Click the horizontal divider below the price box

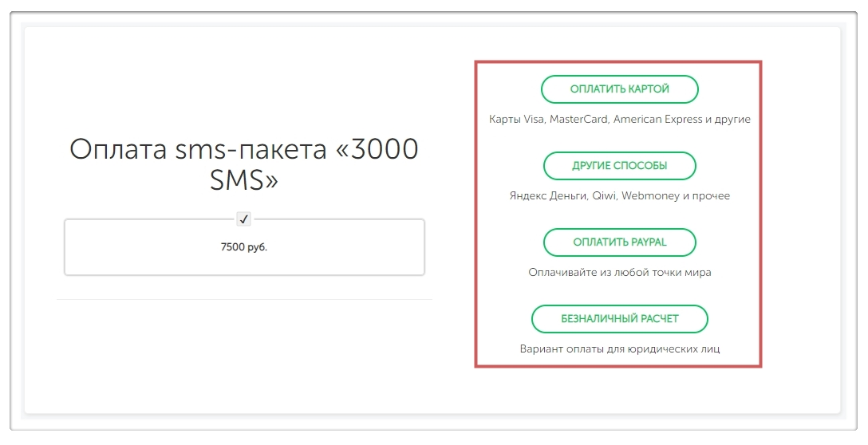coord(244,300)
